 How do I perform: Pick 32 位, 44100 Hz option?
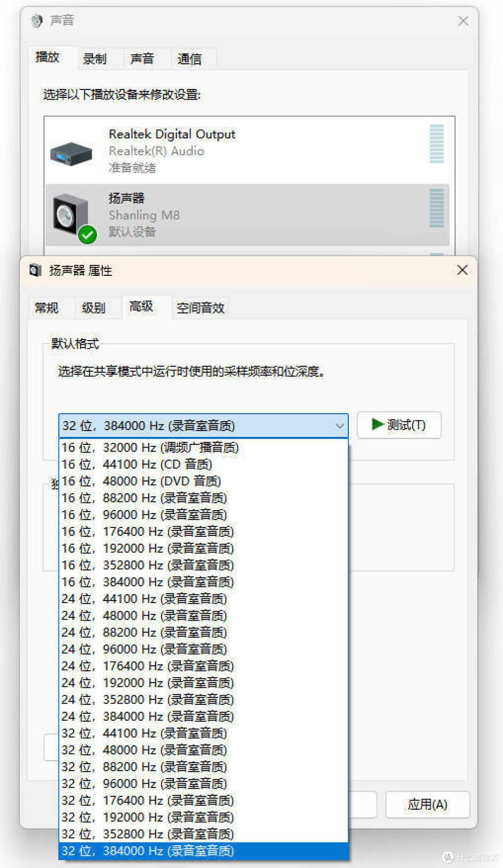(x=204, y=733)
